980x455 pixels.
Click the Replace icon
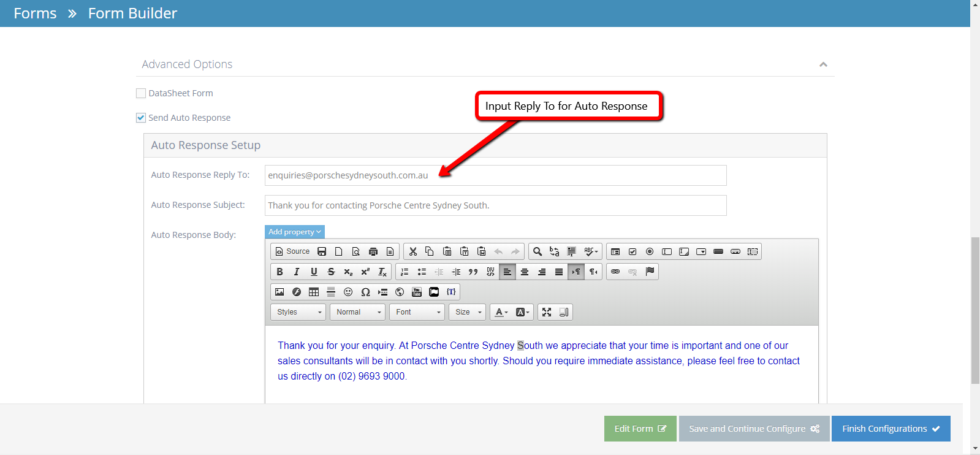[555, 251]
